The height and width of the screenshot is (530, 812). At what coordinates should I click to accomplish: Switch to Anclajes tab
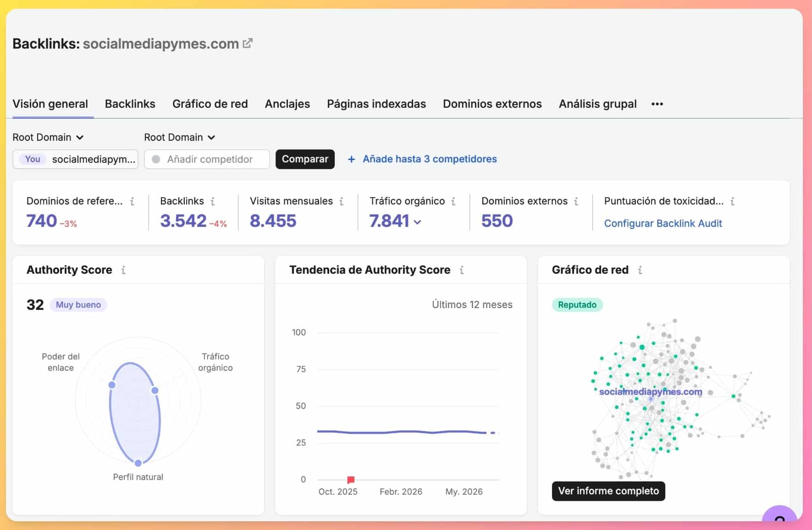point(287,104)
